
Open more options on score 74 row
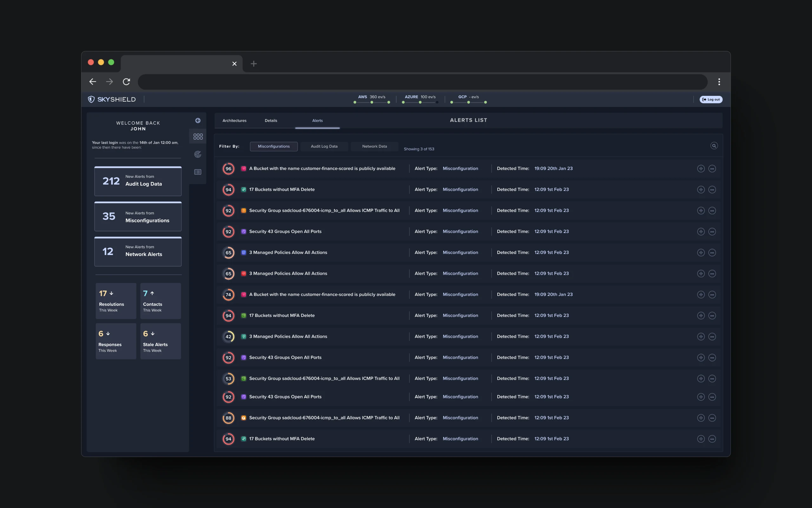712,295
